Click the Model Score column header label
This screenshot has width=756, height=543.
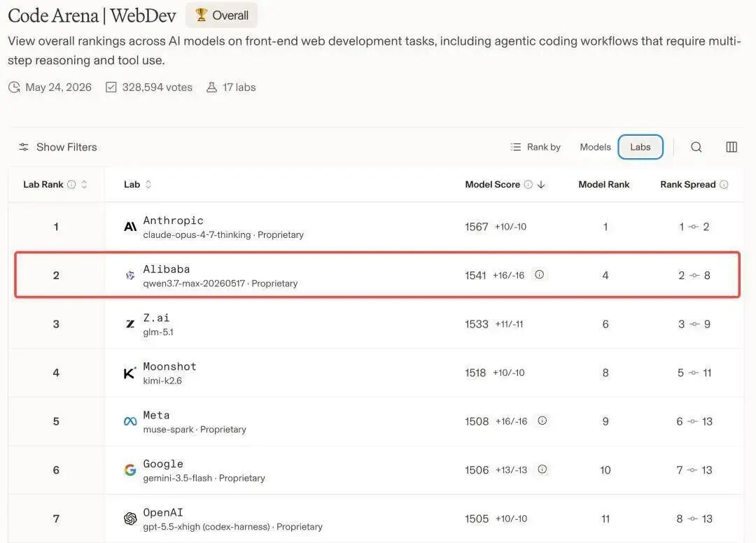(x=492, y=185)
